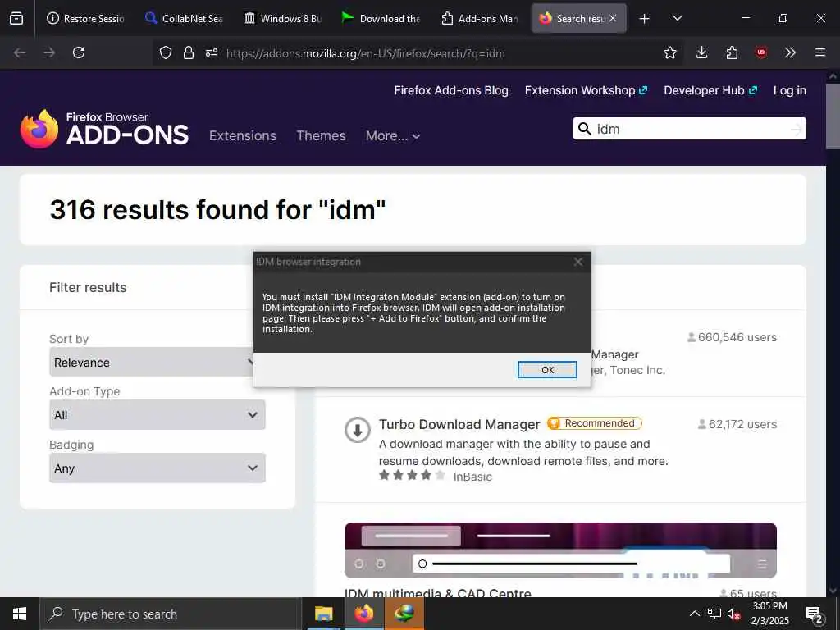
Task: Click the address bar URL
Action: [x=365, y=53]
